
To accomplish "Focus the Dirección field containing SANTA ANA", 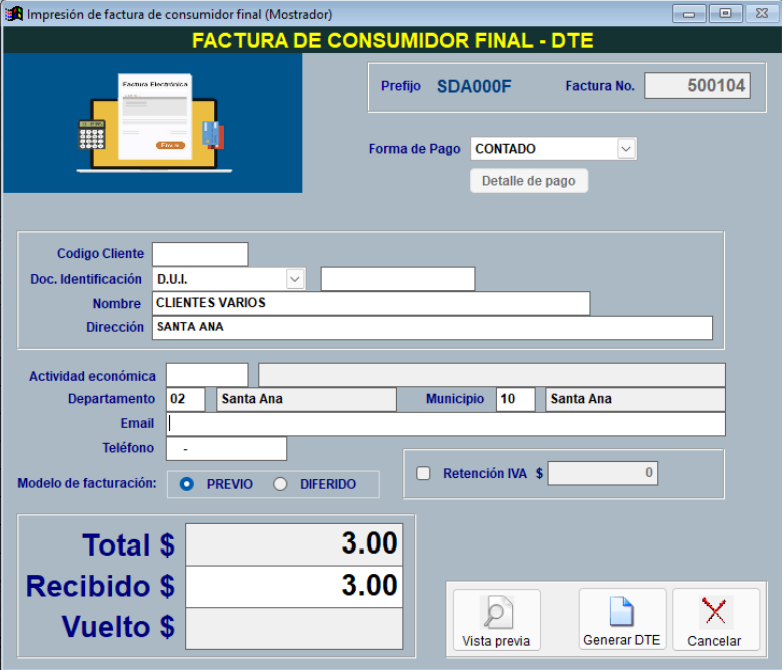I will pyautogui.click(x=431, y=328).
